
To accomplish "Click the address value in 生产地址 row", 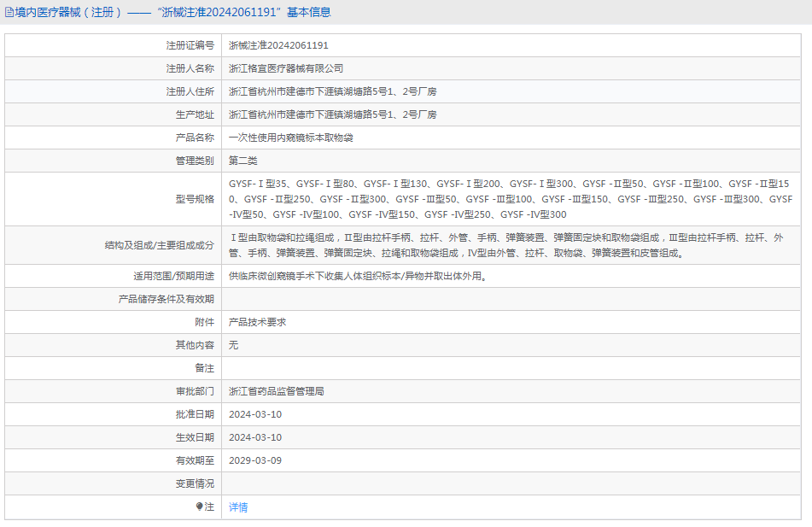I will (x=333, y=114).
